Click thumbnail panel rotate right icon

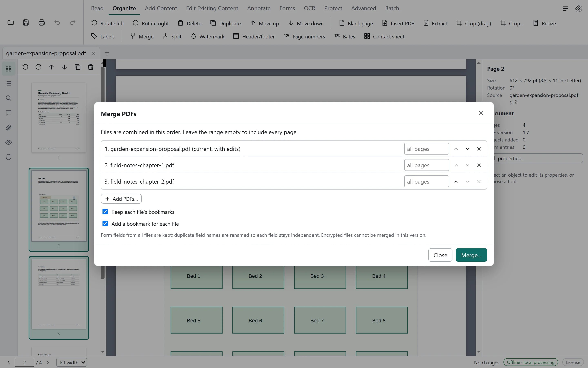pos(38,67)
